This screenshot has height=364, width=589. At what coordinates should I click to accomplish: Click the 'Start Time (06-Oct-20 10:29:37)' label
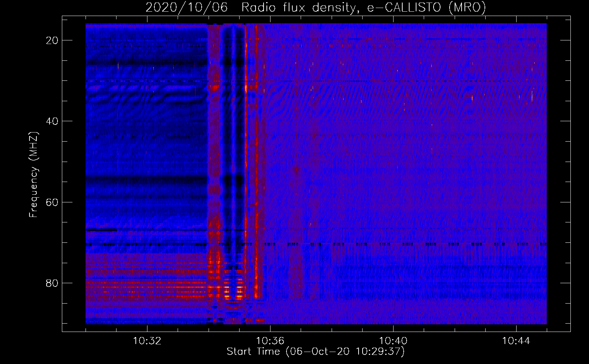point(316,352)
